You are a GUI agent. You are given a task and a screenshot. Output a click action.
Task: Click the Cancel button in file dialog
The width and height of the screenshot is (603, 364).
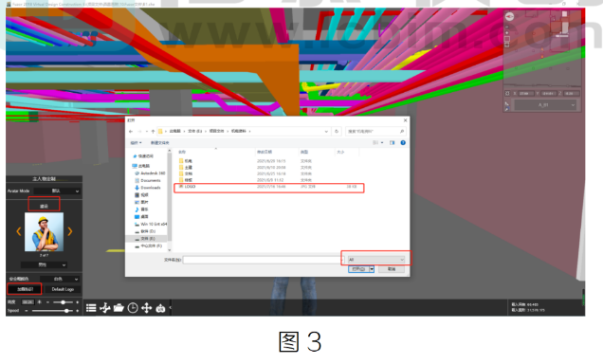click(392, 269)
